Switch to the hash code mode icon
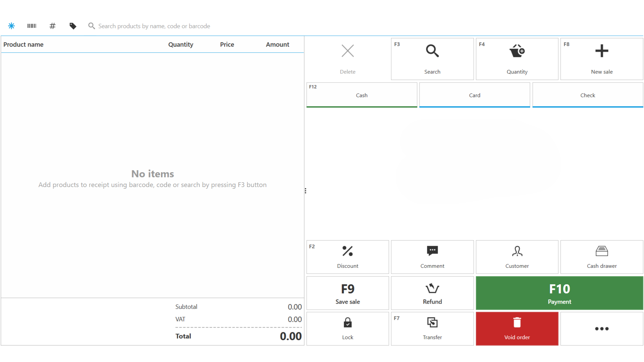This screenshot has width=644, height=362. pos(52,26)
